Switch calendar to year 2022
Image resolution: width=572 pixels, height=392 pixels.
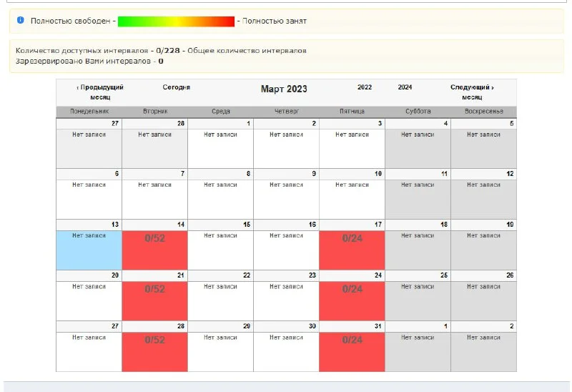coord(365,87)
